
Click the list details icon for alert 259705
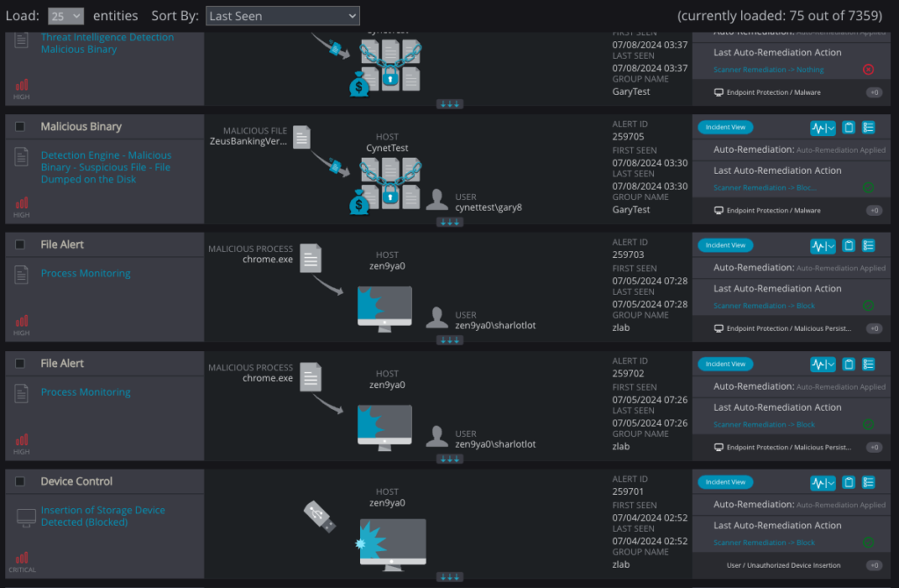click(x=868, y=127)
